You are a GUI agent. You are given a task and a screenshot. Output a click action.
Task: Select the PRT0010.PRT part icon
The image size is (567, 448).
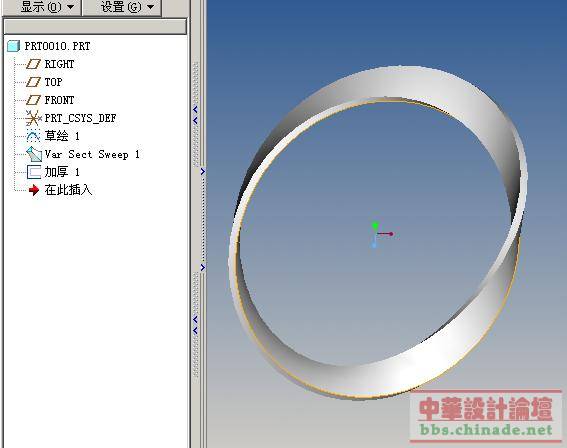[13, 46]
